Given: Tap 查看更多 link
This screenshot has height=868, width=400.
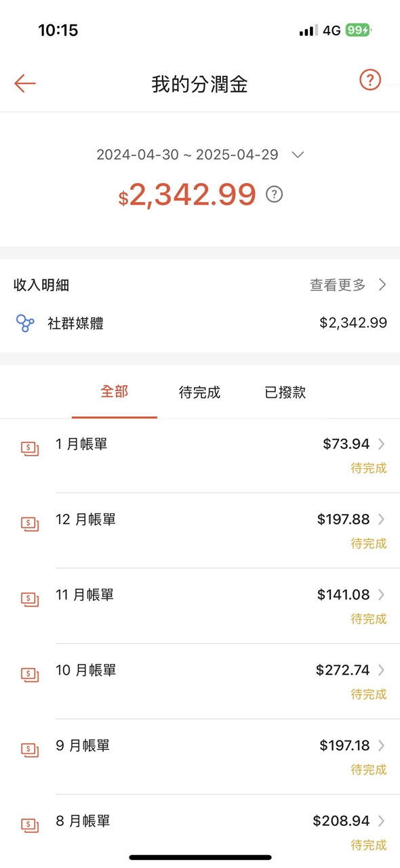Looking at the screenshot, I should pos(338,285).
